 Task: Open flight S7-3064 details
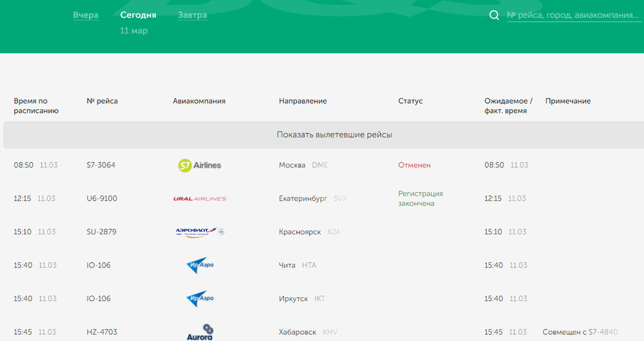tap(101, 166)
